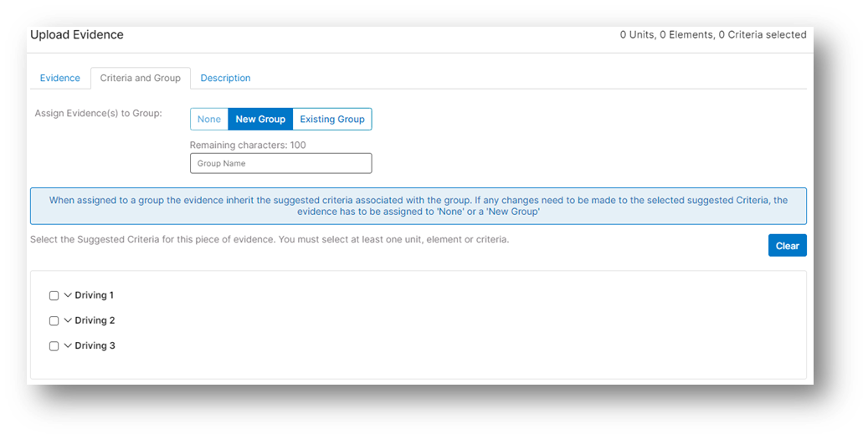Tick the Driving 3 checkbox
This screenshot has height=439, width=868.
pos(54,346)
